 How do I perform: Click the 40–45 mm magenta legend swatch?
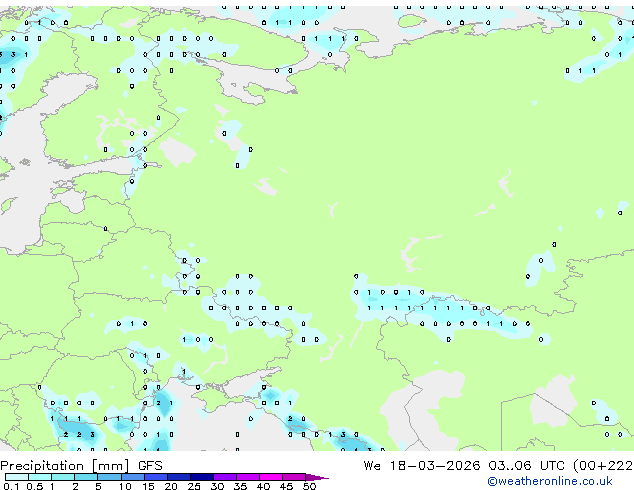tap(271, 477)
